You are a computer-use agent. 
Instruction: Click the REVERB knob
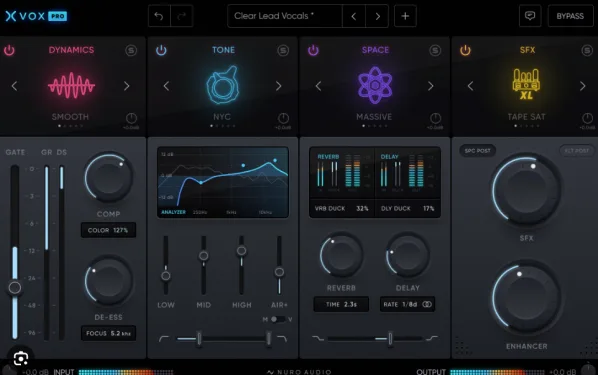point(341,255)
